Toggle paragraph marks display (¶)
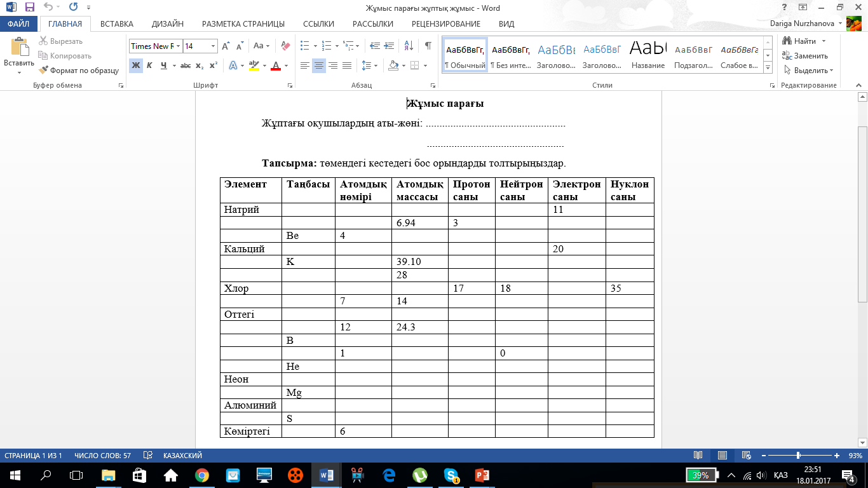This screenshot has height=488, width=868. 428,46
